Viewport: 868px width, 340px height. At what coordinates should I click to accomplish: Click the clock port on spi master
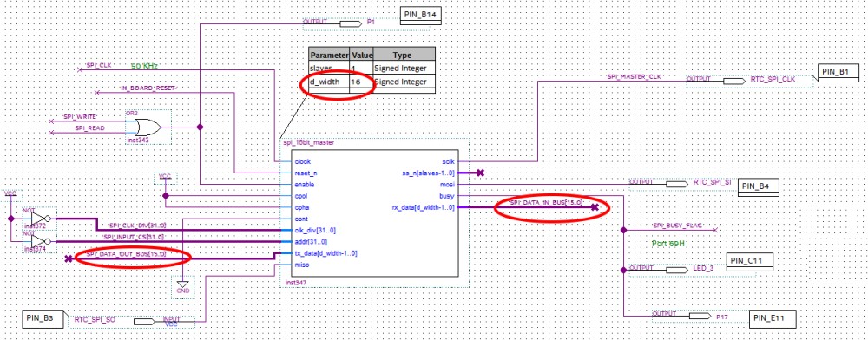[x=303, y=161]
